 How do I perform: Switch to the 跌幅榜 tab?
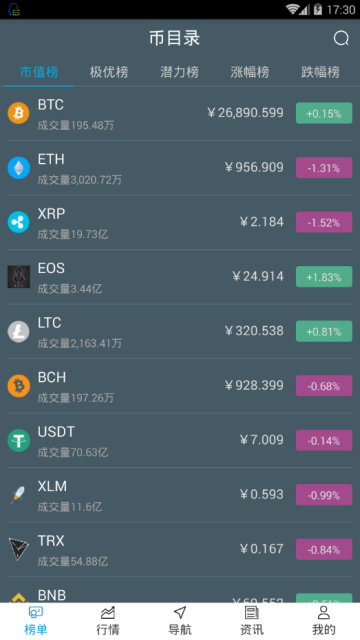(x=320, y=72)
